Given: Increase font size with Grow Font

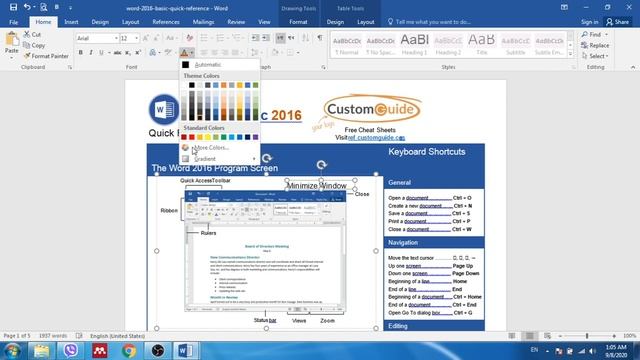Looking at the screenshot, I should [146, 38].
